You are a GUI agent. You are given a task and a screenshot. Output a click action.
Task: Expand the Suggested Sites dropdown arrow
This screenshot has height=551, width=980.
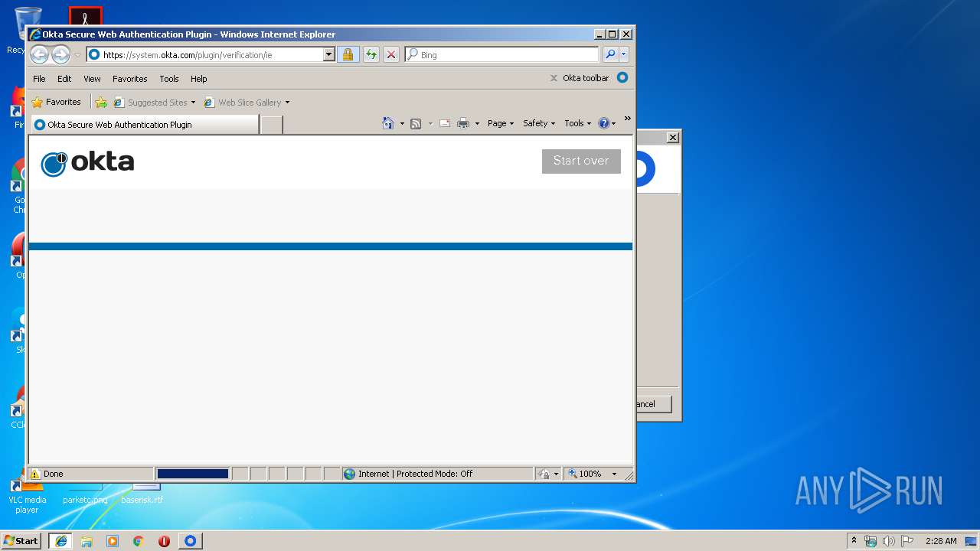pyautogui.click(x=193, y=103)
